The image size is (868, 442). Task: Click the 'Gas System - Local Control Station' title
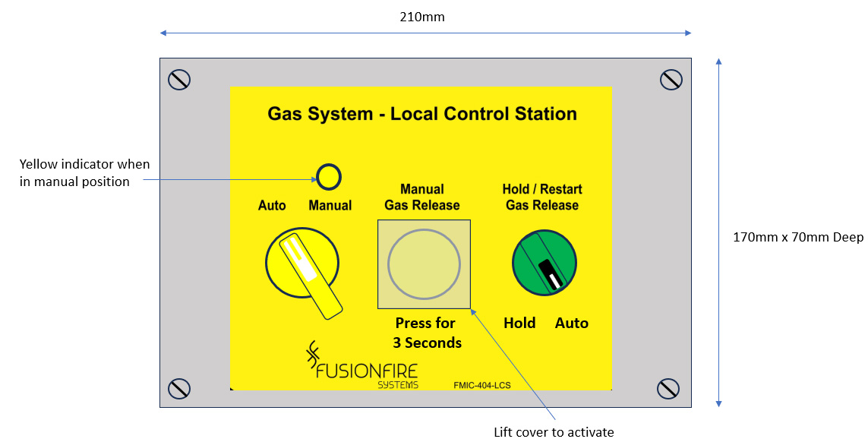click(422, 114)
